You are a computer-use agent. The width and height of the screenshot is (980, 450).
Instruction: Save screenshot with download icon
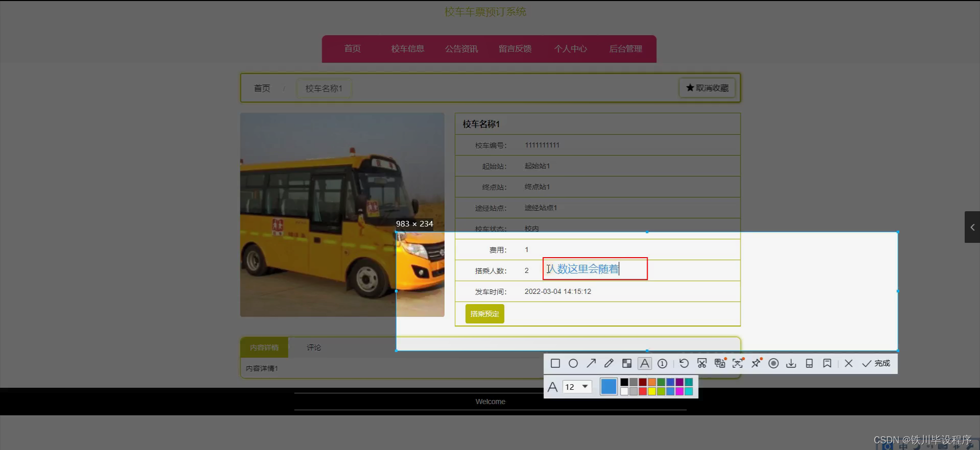click(x=791, y=363)
